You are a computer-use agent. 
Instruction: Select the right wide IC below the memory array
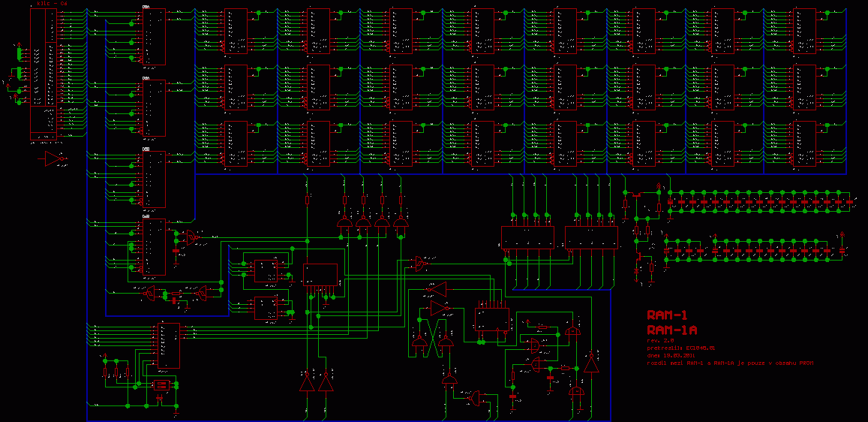click(x=591, y=238)
